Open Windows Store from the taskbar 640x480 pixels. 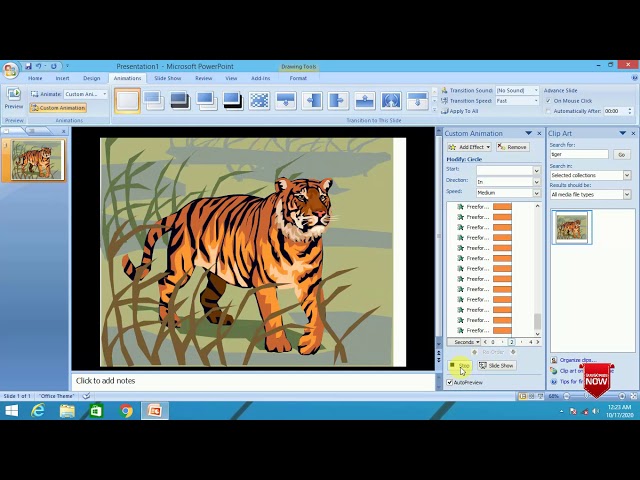[x=96, y=410]
